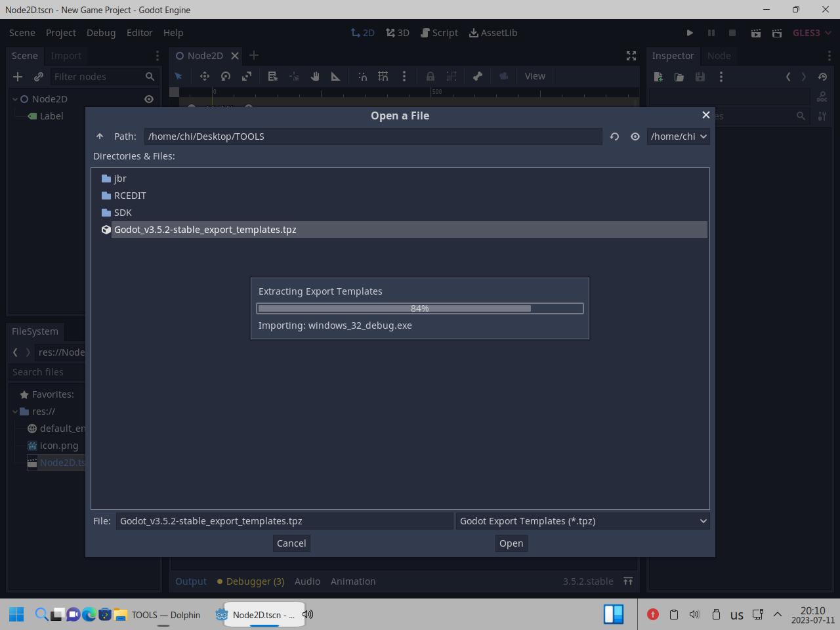This screenshot has height=630, width=840.
Task: Toggle group children as unselectable
Action: click(x=451, y=76)
